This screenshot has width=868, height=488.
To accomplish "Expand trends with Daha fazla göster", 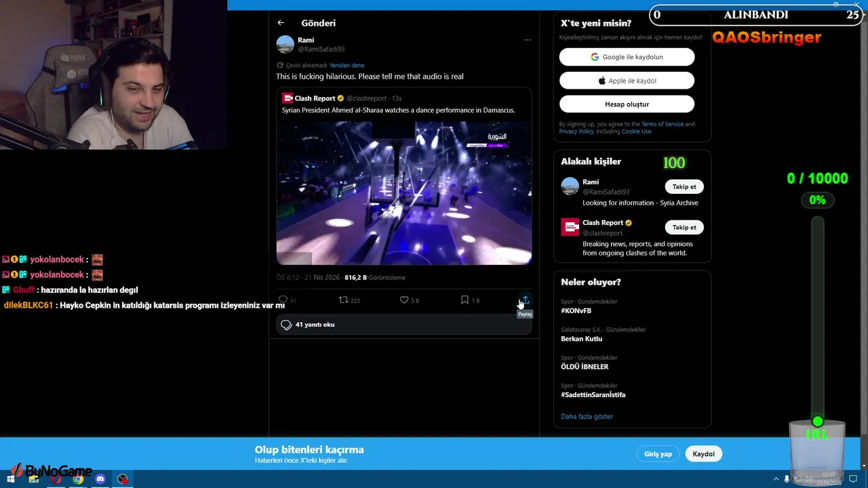I will (x=587, y=417).
